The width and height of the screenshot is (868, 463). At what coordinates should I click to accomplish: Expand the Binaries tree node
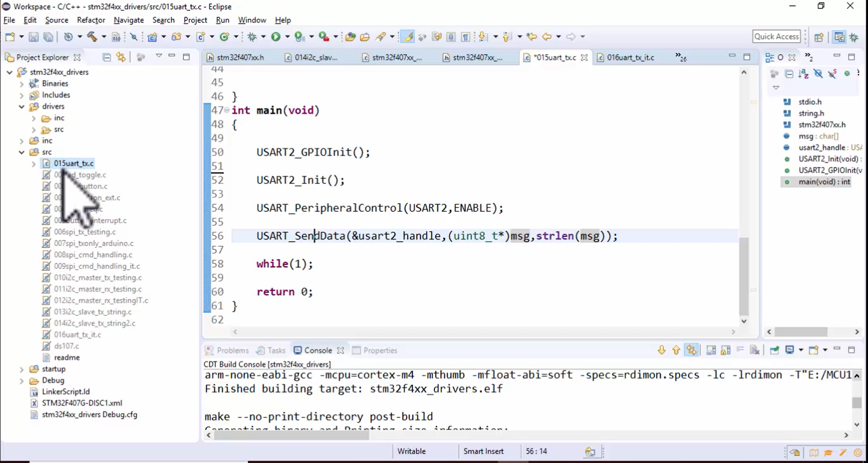tap(21, 84)
